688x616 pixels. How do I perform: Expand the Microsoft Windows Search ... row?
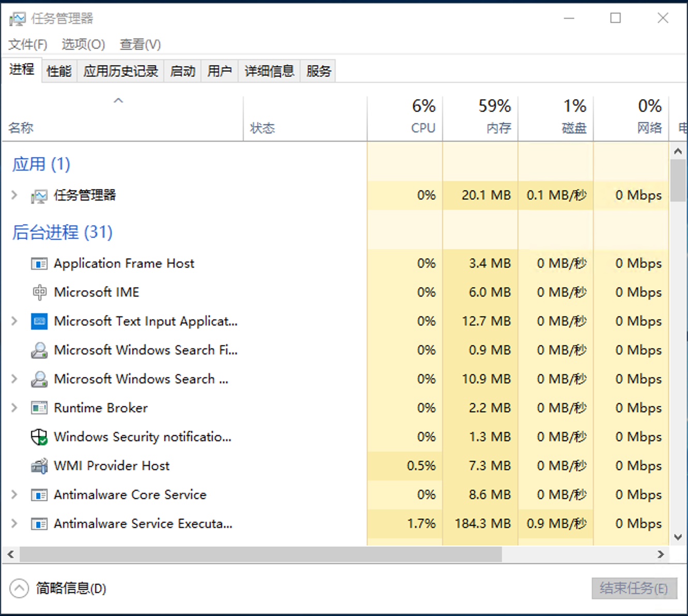(14, 379)
